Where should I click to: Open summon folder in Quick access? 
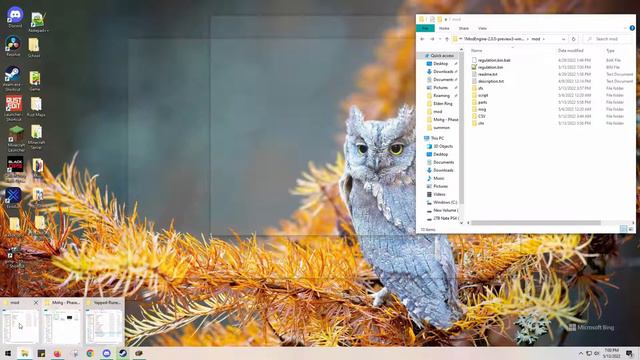click(x=440, y=127)
